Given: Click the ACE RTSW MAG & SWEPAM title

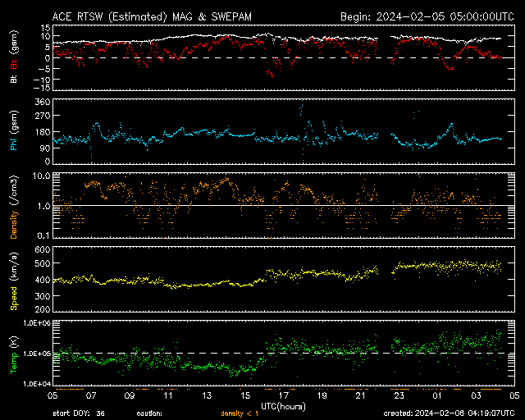Looking at the screenshot, I should coord(156,16).
